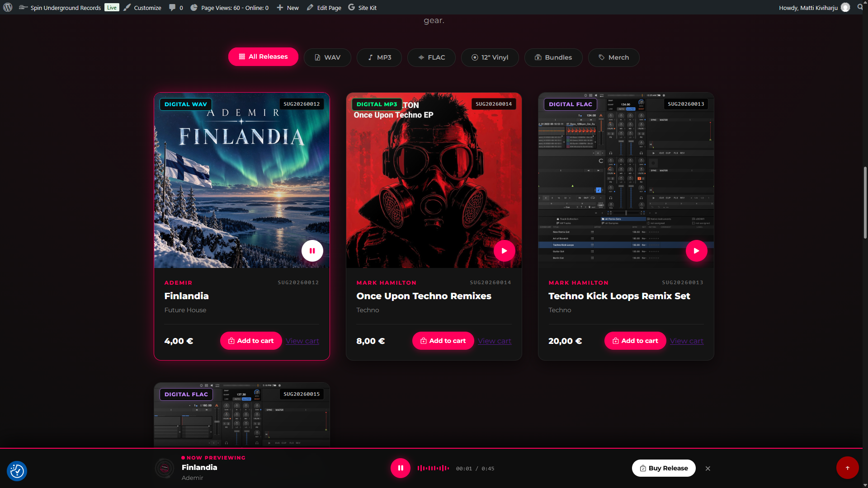
Task: Open the cookie consent settings icon
Action: coord(17,471)
